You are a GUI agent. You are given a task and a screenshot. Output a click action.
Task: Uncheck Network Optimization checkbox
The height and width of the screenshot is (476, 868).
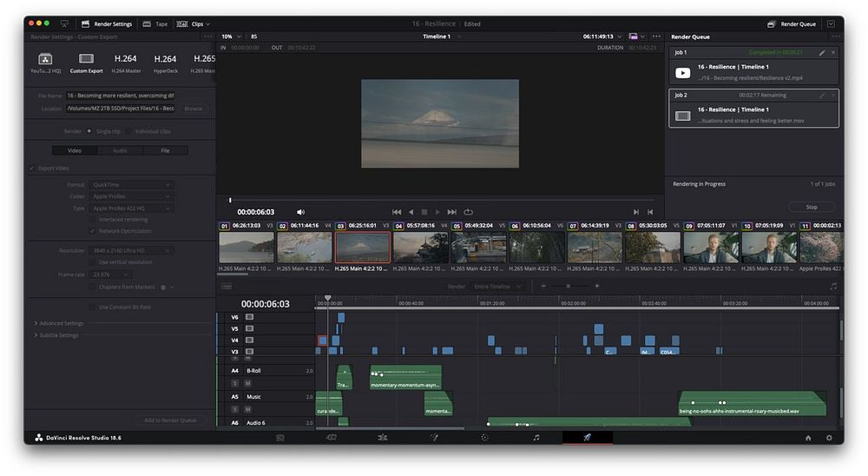pyautogui.click(x=92, y=231)
